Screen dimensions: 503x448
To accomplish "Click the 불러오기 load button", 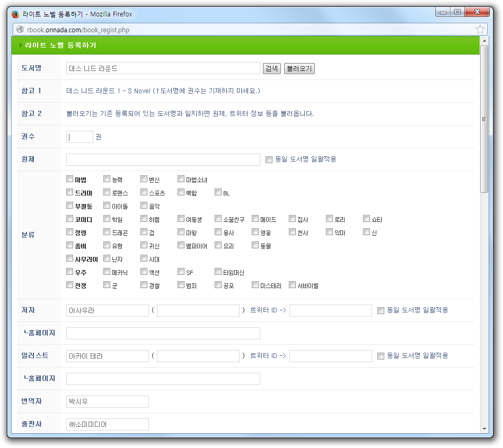I will pos(299,69).
